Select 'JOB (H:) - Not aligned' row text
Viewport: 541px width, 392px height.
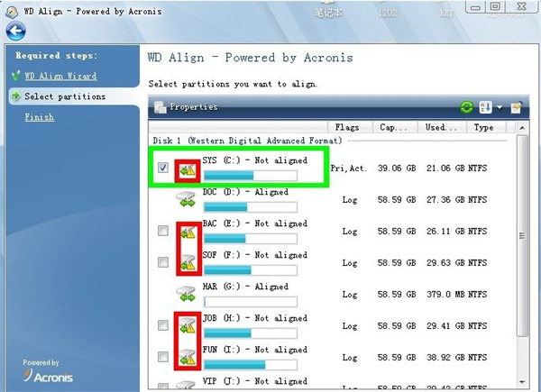(x=254, y=318)
